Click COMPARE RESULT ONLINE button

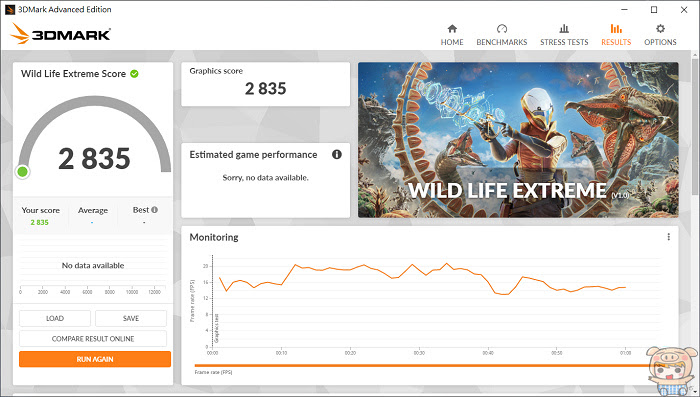point(93,339)
